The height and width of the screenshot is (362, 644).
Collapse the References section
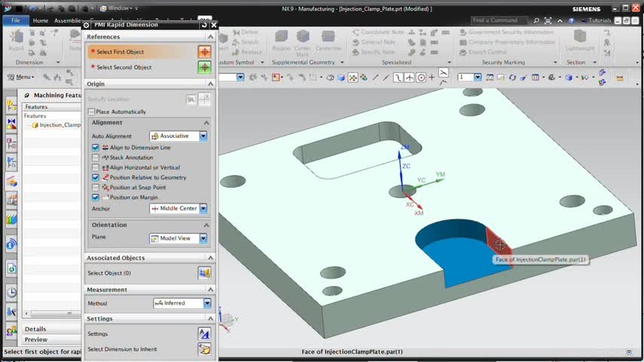tap(210, 36)
